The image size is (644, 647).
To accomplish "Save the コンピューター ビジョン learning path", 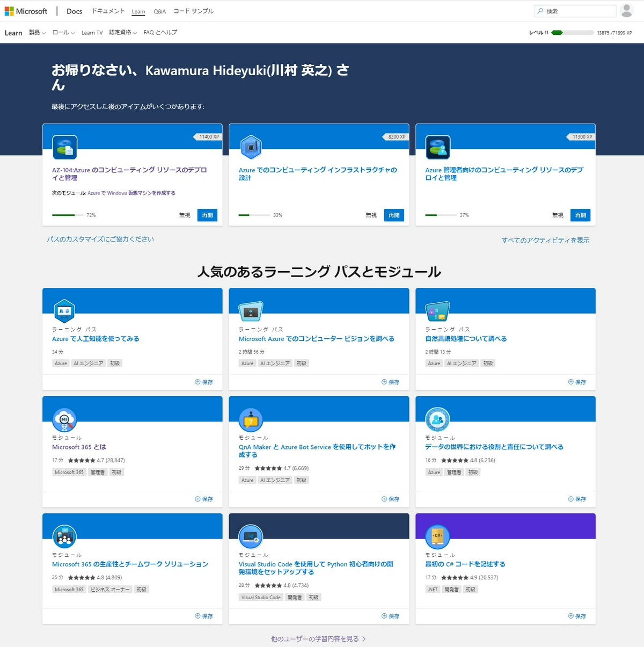I will click(391, 382).
